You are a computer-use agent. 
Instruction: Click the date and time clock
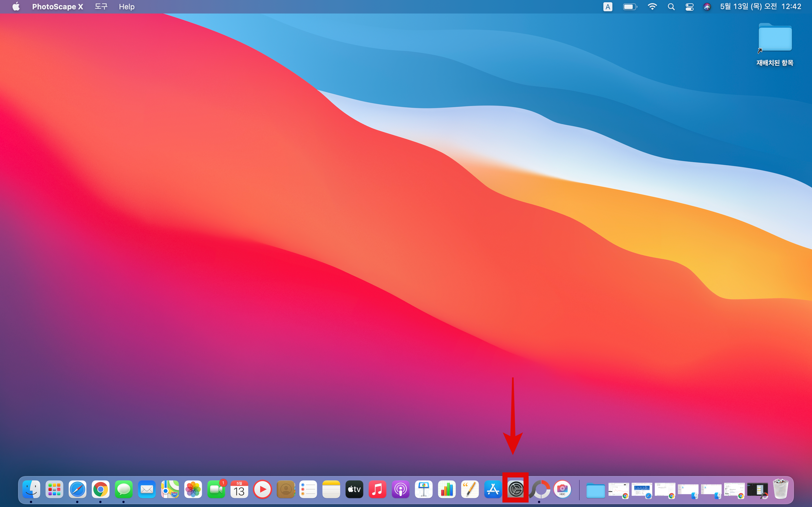pyautogui.click(x=760, y=7)
